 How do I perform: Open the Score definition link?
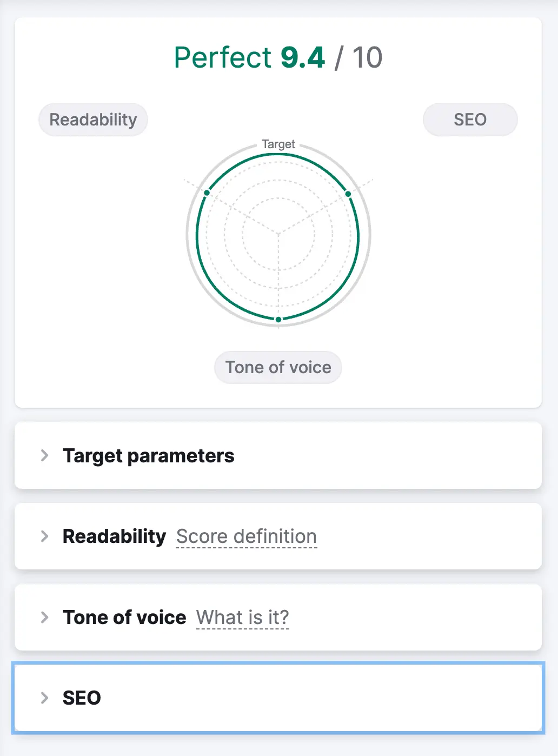point(247,536)
